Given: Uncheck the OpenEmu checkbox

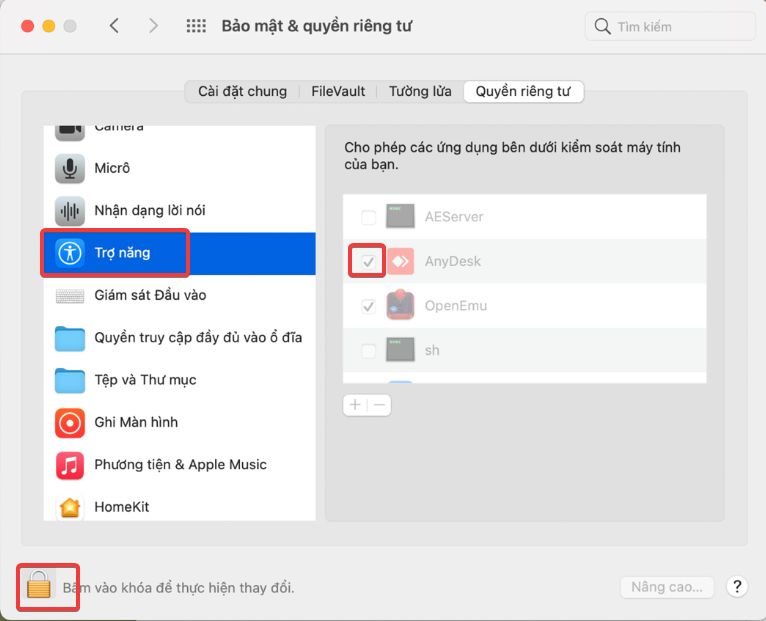Looking at the screenshot, I should coord(369,306).
